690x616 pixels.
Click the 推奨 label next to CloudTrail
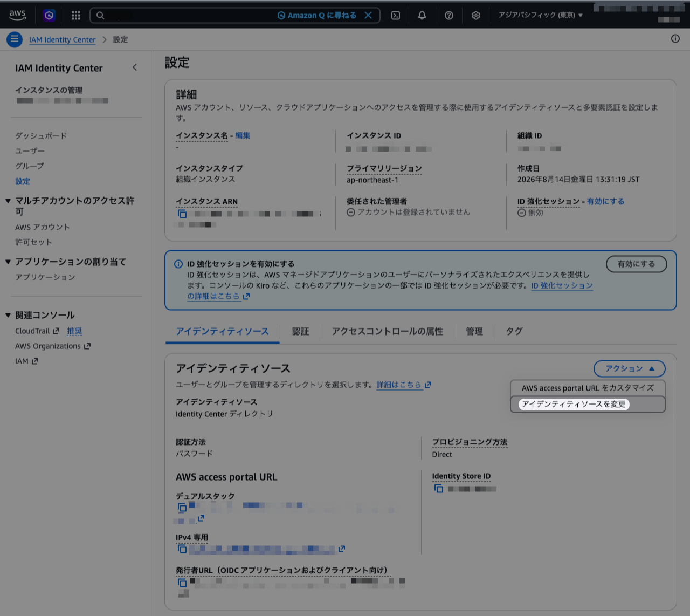pyautogui.click(x=74, y=331)
